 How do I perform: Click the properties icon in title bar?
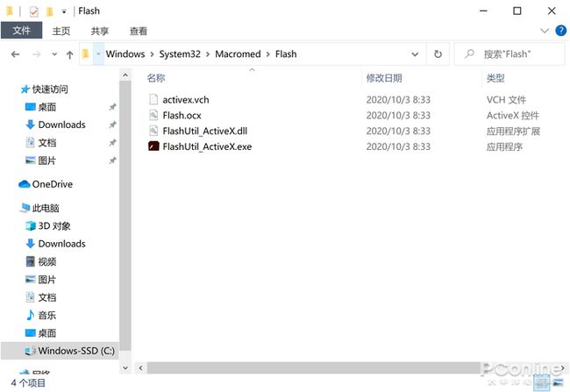34,11
